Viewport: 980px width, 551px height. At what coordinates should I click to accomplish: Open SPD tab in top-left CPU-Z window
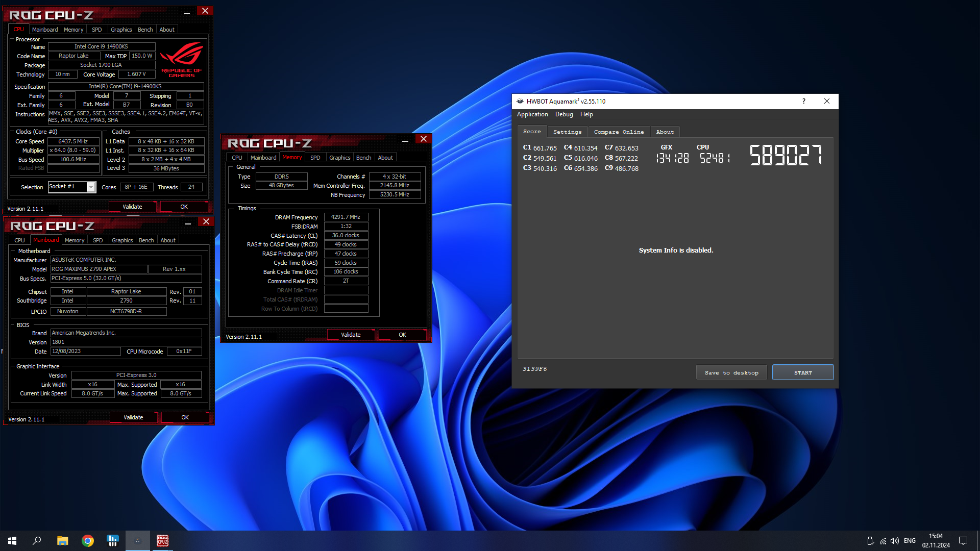(97, 30)
